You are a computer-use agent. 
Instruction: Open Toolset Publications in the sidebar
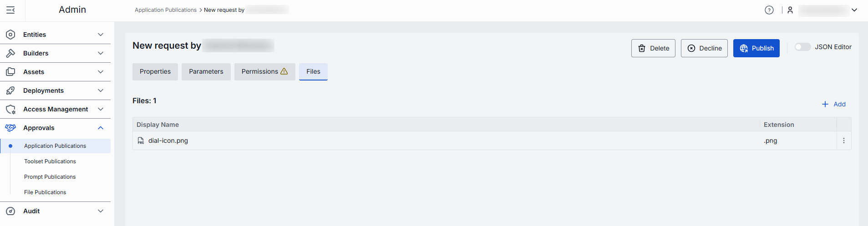tap(50, 161)
